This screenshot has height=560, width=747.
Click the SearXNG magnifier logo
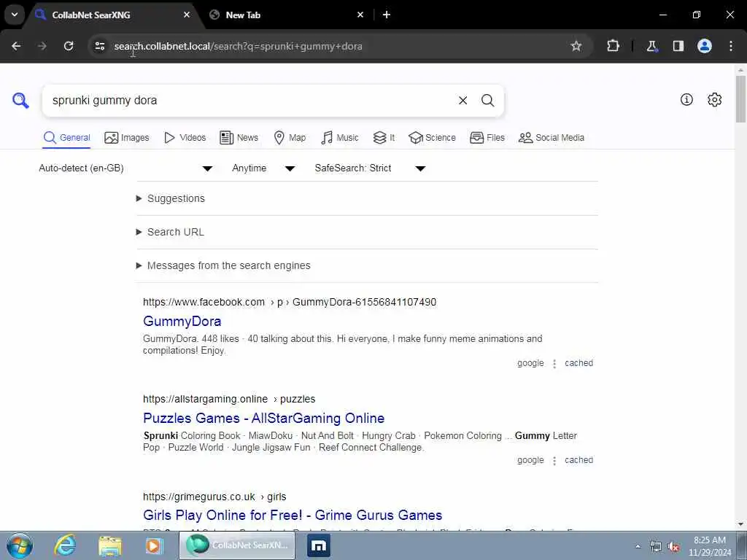(x=20, y=101)
